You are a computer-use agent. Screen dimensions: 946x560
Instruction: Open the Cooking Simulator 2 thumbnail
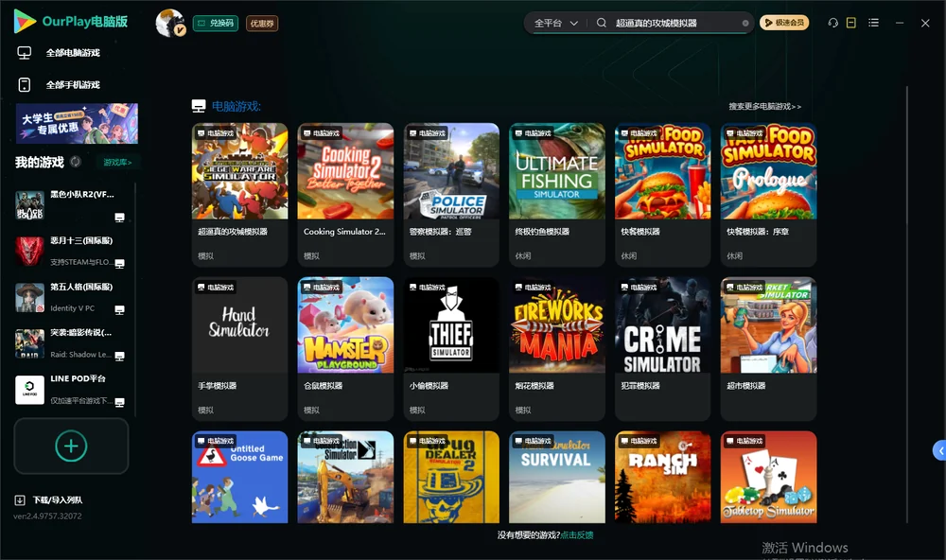click(345, 171)
